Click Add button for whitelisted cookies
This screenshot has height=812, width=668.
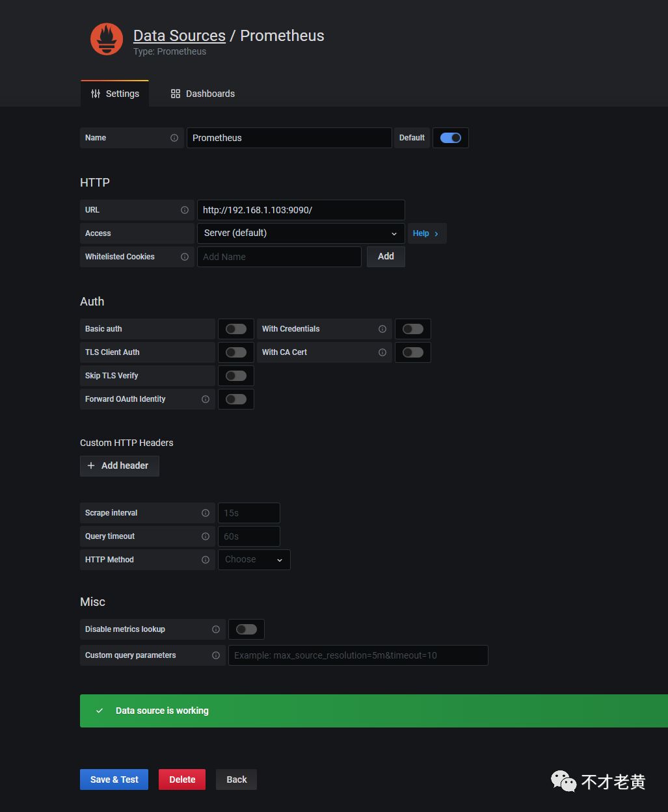click(386, 257)
